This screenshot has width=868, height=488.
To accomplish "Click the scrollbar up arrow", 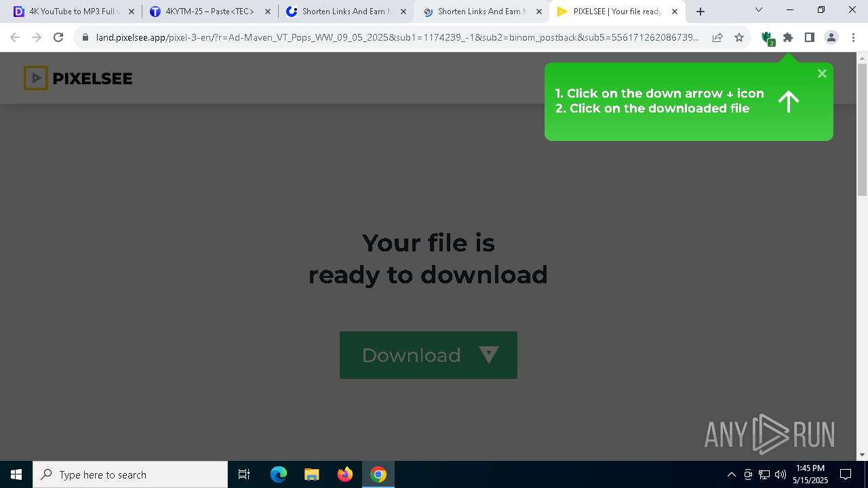I will pyautogui.click(x=863, y=58).
